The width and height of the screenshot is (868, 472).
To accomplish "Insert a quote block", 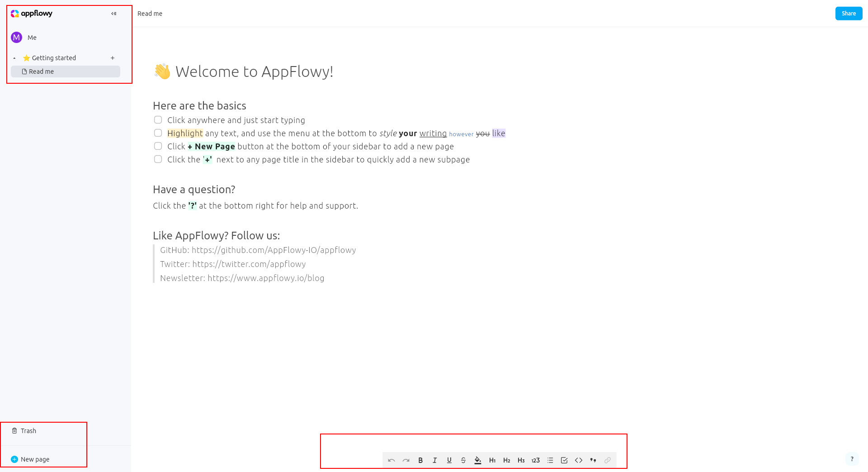I will tap(593, 460).
